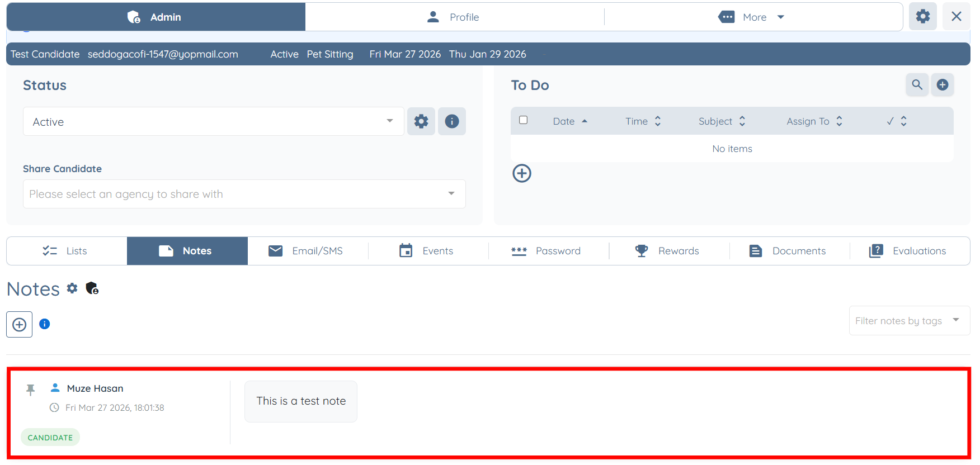
Task: Click the circled plus below To Do table
Action: coord(522,173)
